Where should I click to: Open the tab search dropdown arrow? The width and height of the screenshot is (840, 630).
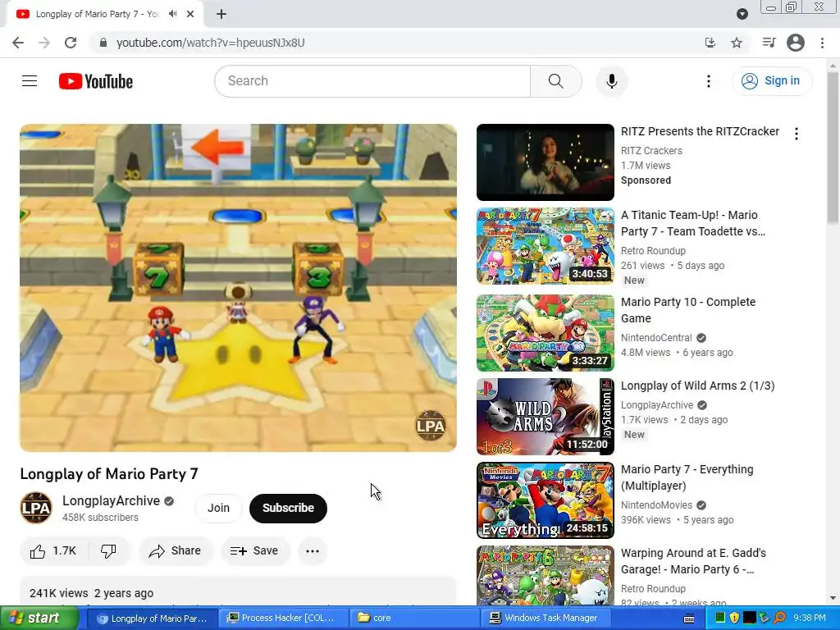(742, 14)
